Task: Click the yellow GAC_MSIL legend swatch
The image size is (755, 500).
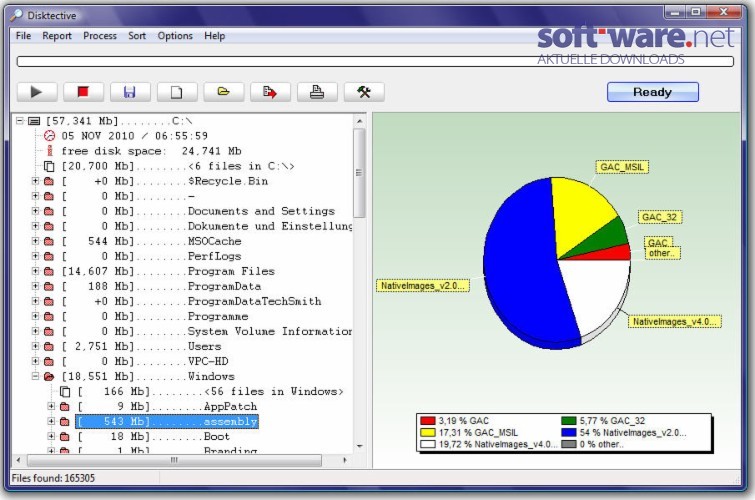Action: coord(427,433)
